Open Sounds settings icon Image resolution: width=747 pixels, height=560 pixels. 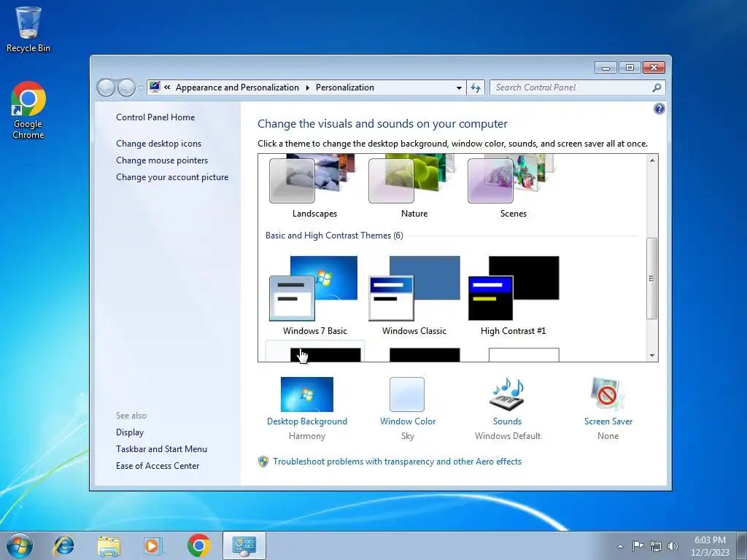pos(508,394)
